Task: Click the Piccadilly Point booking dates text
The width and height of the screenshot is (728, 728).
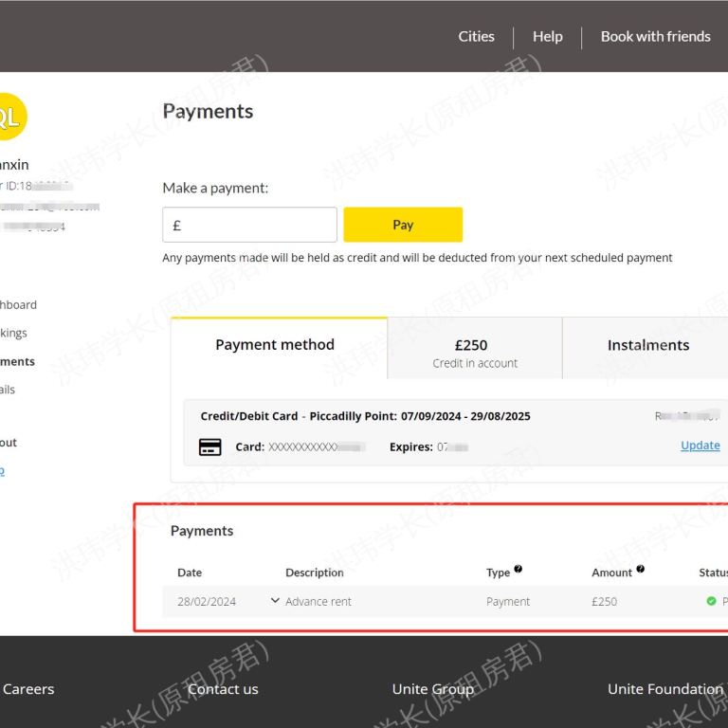Action: tap(420, 416)
